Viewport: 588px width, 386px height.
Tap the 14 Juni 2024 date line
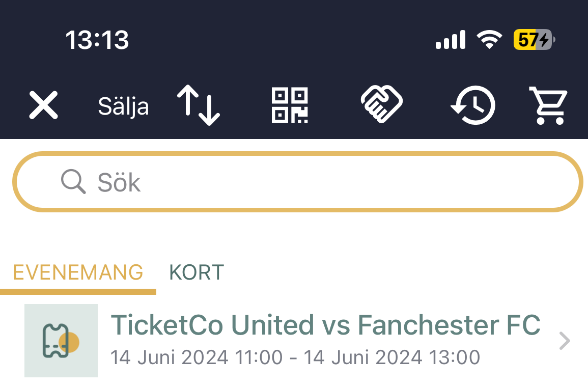pyautogui.click(x=295, y=357)
